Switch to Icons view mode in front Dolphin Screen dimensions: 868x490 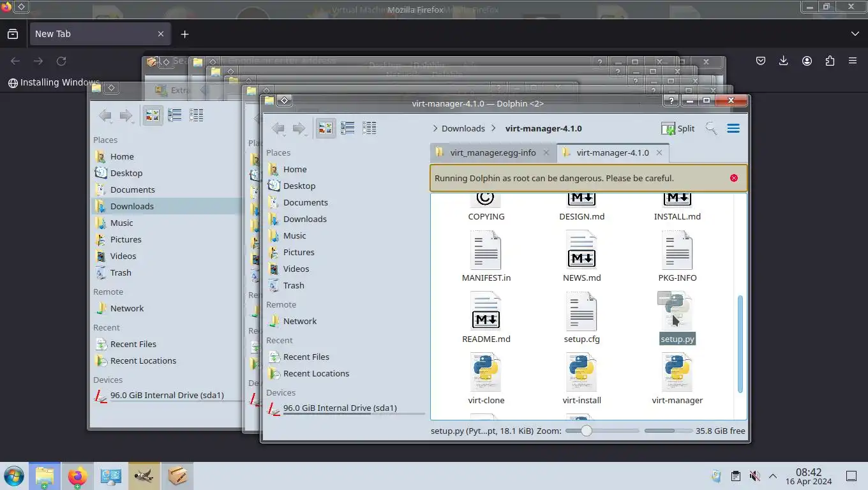click(325, 128)
